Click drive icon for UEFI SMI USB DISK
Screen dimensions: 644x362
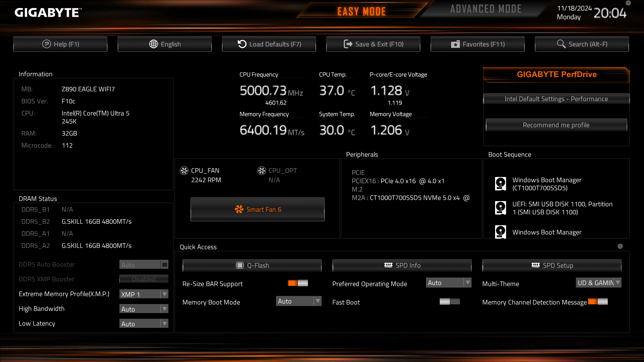point(500,208)
